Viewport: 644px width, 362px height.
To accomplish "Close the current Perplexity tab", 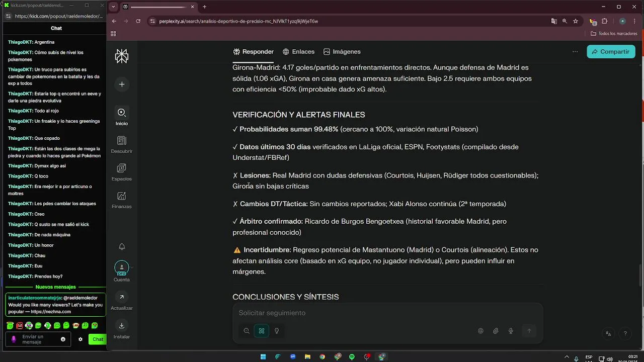I will pos(193,7).
